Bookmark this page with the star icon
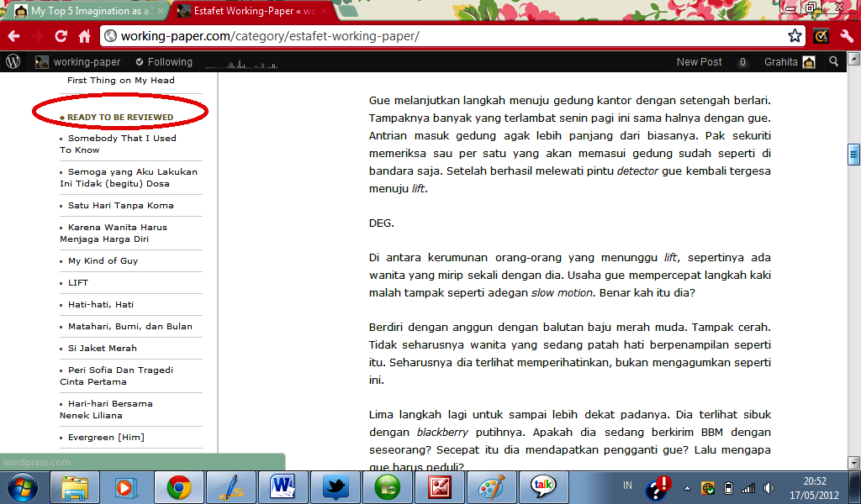Image resolution: width=861 pixels, height=504 pixels. (x=795, y=36)
